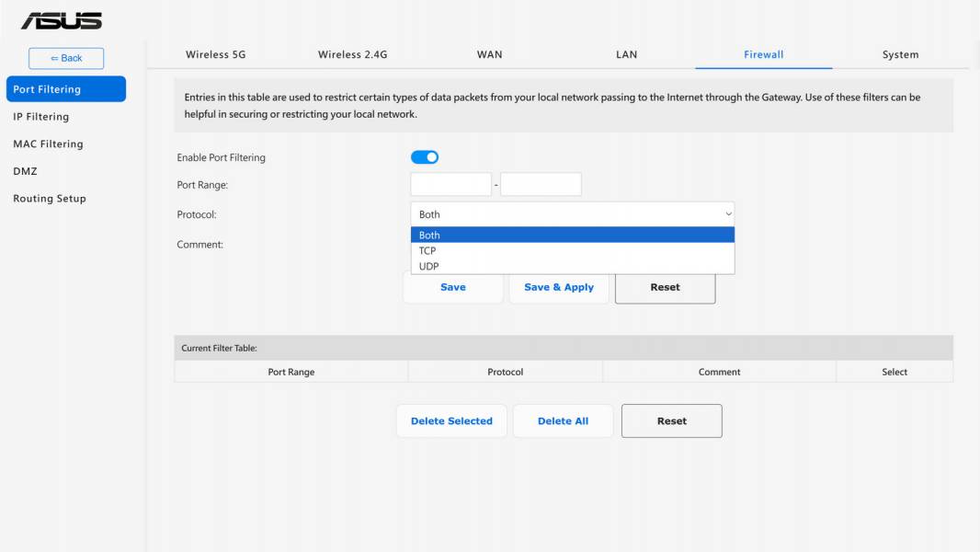This screenshot has height=552, width=980.
Task: Click Current Filter Table heading
Action: (220, 348)
